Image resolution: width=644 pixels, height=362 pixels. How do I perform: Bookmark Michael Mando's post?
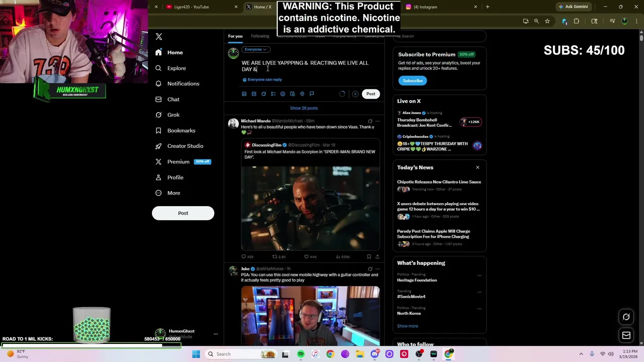coord(369,256)
